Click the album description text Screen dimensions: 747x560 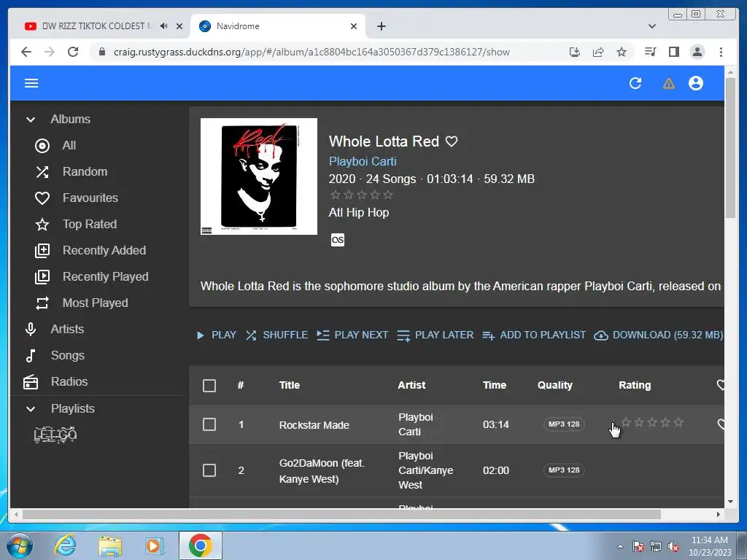[460, 286]
